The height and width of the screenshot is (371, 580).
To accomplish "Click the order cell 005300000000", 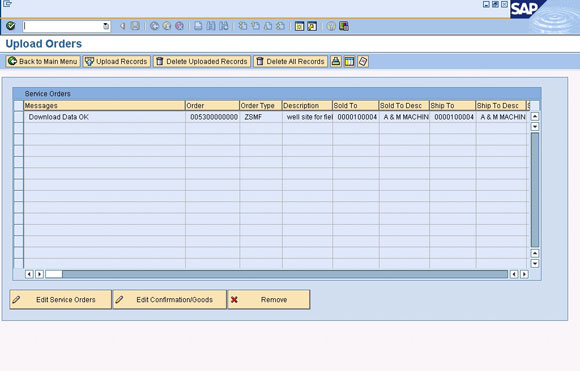I will click(x=212, y=117).
